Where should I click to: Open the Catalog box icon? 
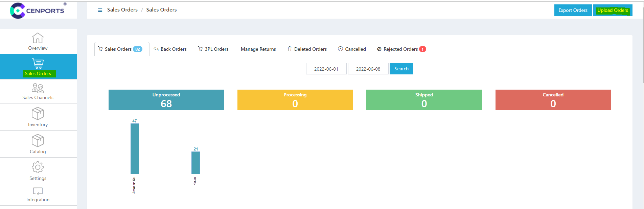coord(38,141)
